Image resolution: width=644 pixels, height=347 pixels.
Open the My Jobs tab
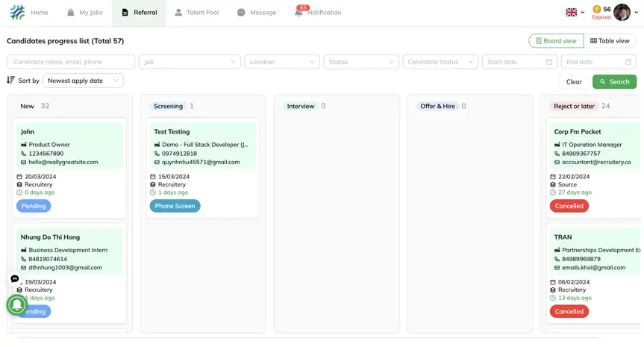pyautogui.click(x=85, y=13)
